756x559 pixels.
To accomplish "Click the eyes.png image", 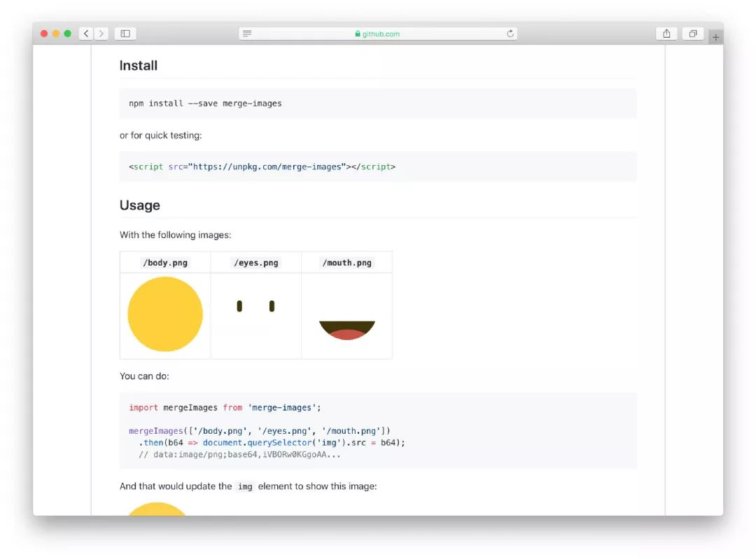I will pos(255,306).
